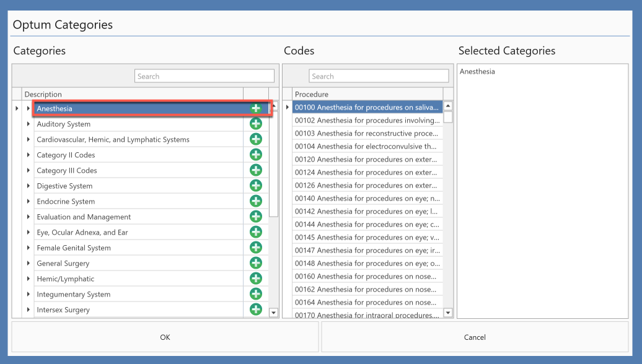Select the code 00126 row
The image size is (642, 364).
[x=367, y=185]
